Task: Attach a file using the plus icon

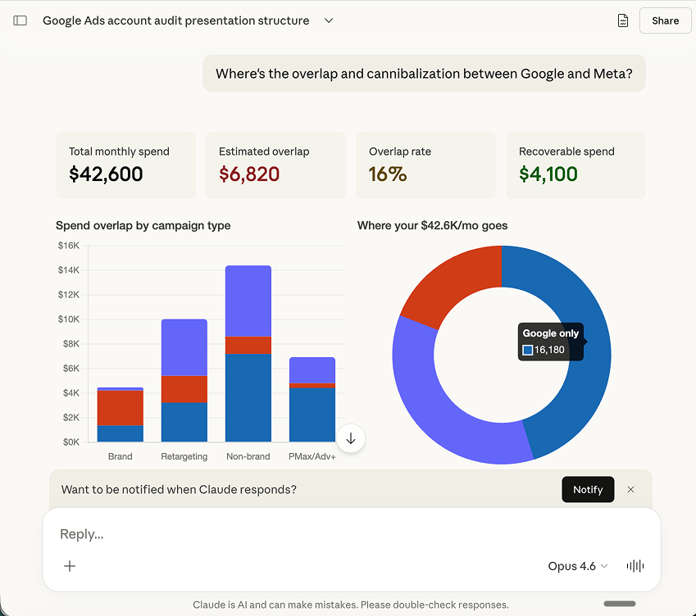Action: point(70,566)
